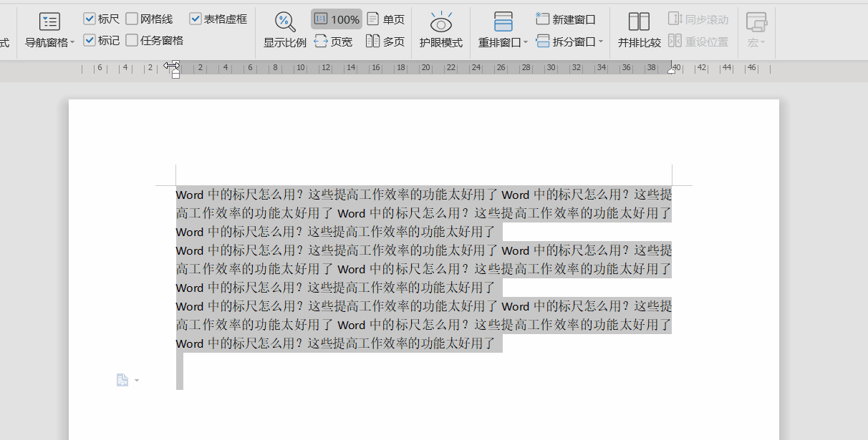868x440 pixels.
Task: Open the 导航窗格 navigation pane icon
Action: point(49,21)
